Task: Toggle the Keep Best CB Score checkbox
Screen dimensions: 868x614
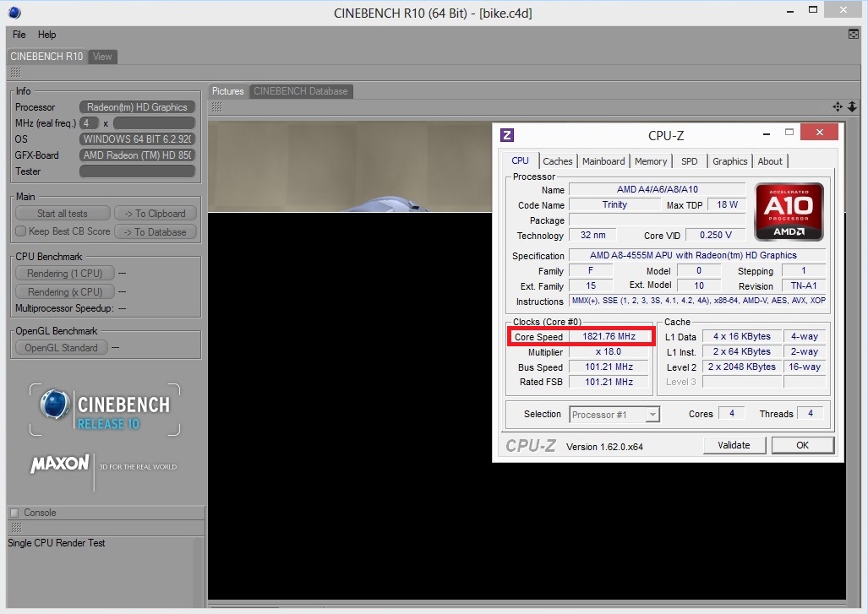Action: click(21, 231)
